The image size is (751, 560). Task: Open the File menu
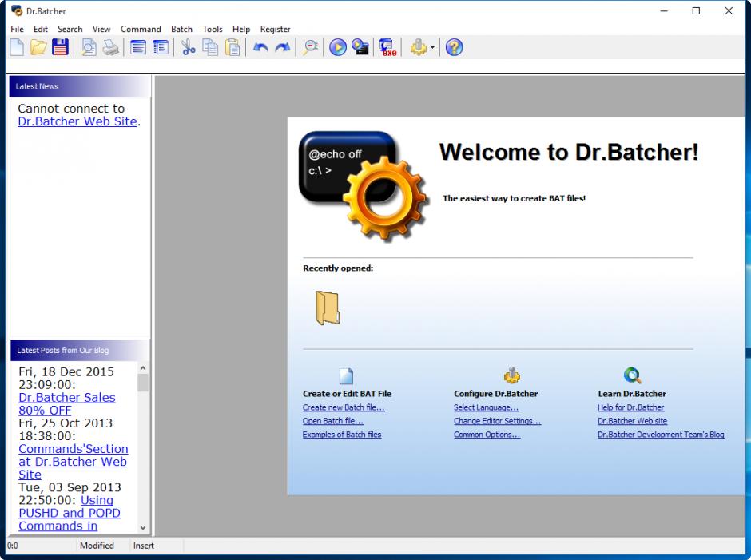pos(18,29)
